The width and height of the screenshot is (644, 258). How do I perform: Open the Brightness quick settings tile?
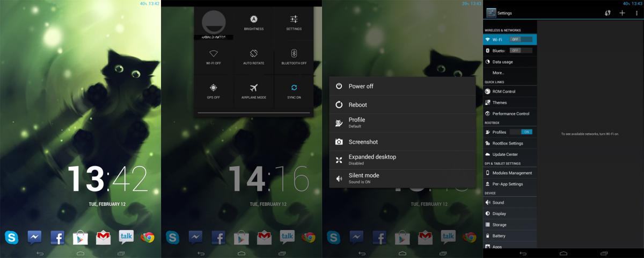[254, 24]
